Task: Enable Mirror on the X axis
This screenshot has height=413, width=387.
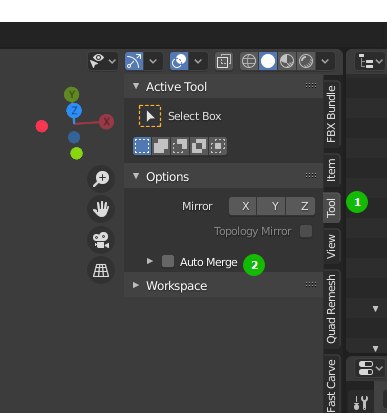Action: [243, 206]
